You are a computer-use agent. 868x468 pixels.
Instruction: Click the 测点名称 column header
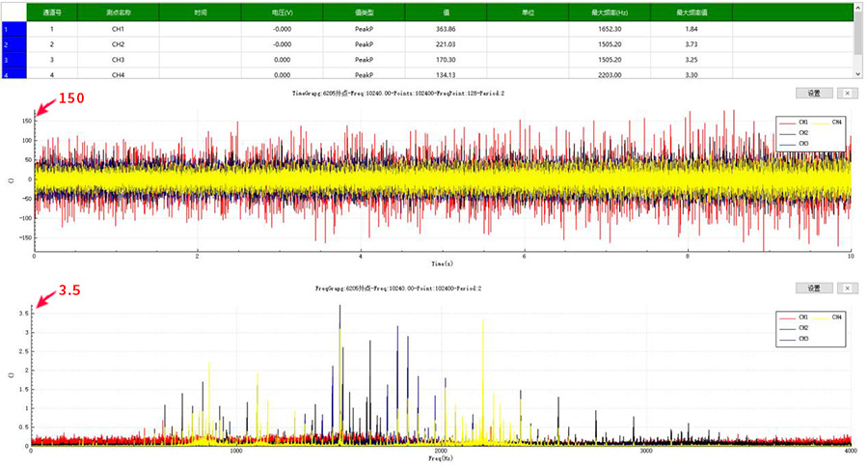[x=118, y=14]
